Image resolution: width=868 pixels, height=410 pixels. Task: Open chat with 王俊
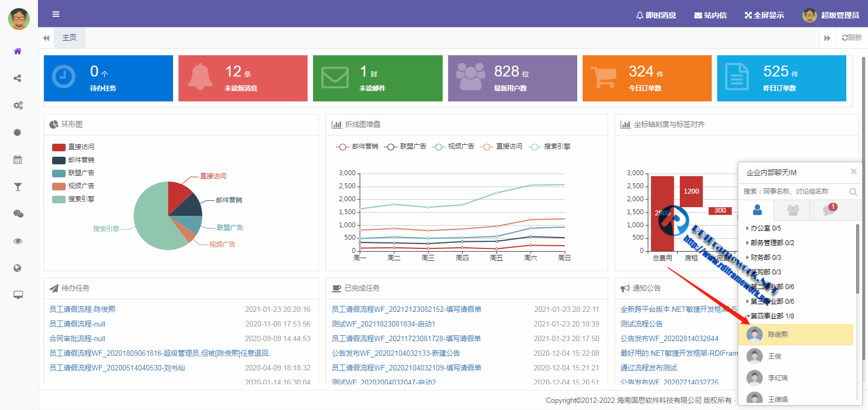pyautogui.click(x=796, y=356)
